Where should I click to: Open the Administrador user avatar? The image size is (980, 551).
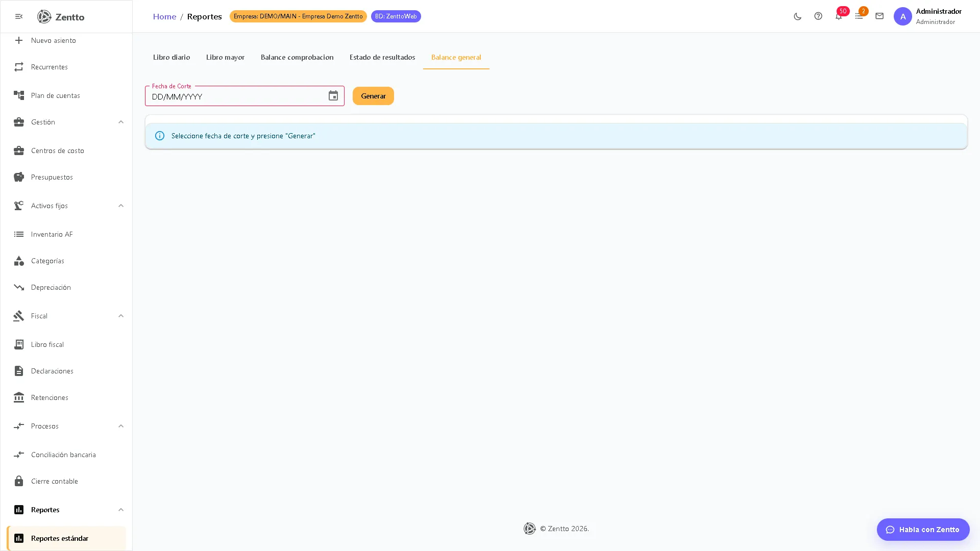902,16
